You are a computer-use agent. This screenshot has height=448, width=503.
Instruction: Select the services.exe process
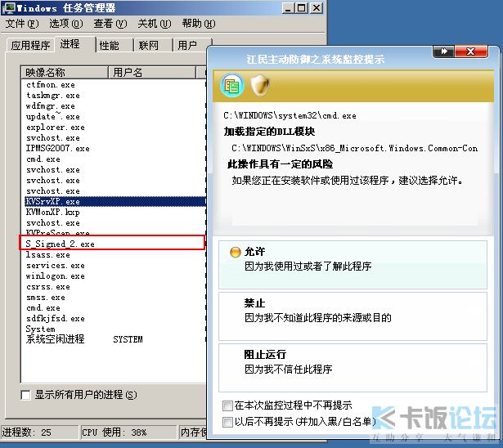(x=55, y=266)
